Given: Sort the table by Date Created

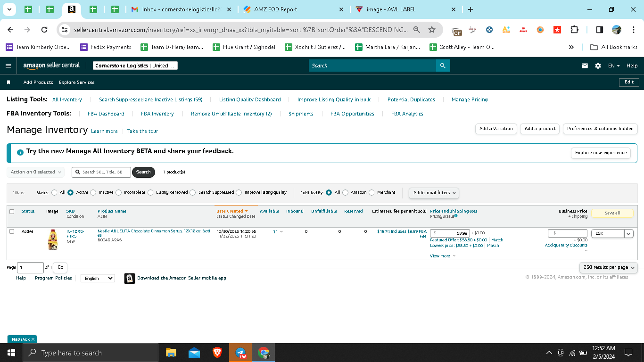Looking at the screenshot, I should [232, 211].
